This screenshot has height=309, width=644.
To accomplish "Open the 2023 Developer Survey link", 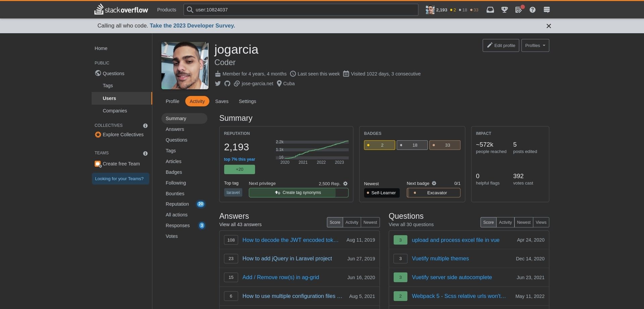I will pyautogui.click(x=192, y=25).
